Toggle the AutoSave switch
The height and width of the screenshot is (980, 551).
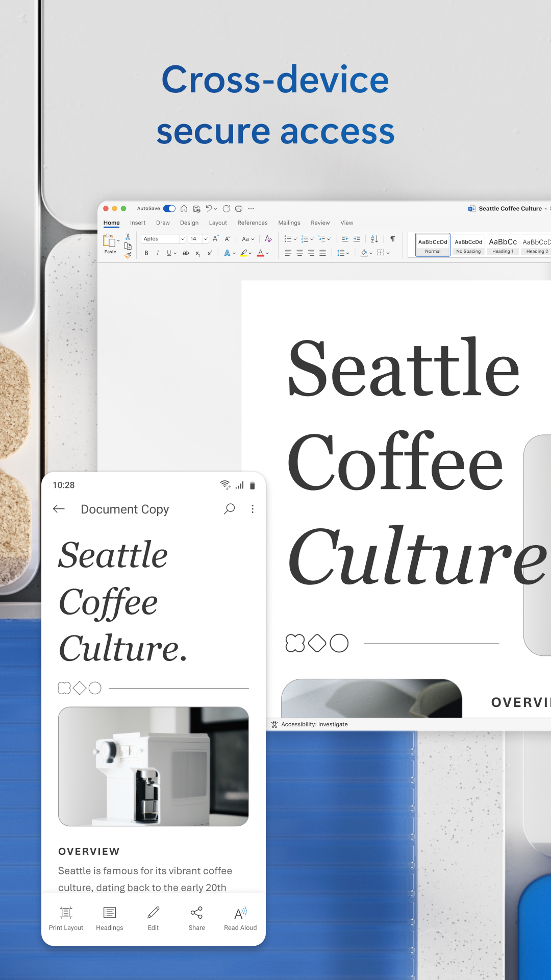169,209
